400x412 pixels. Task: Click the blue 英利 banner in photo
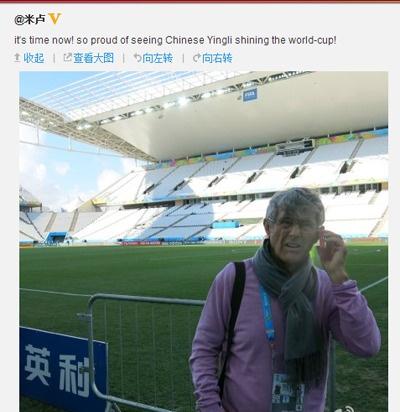coord(63,370)
